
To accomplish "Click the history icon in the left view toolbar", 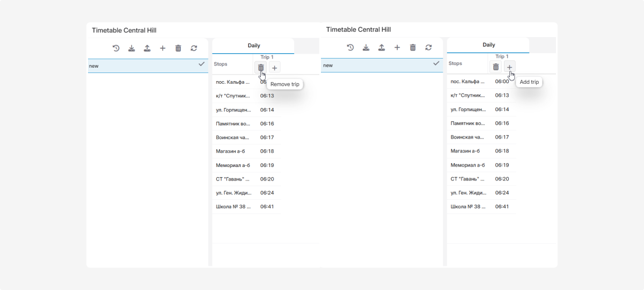I will 116,48.
